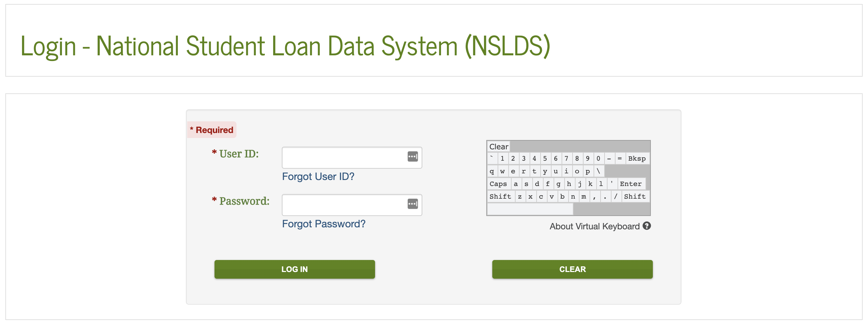Viewport: 868px width, 326px height.
Task: Click the small Clear key atop virtual keyboard
Action: tap(499, 147)
